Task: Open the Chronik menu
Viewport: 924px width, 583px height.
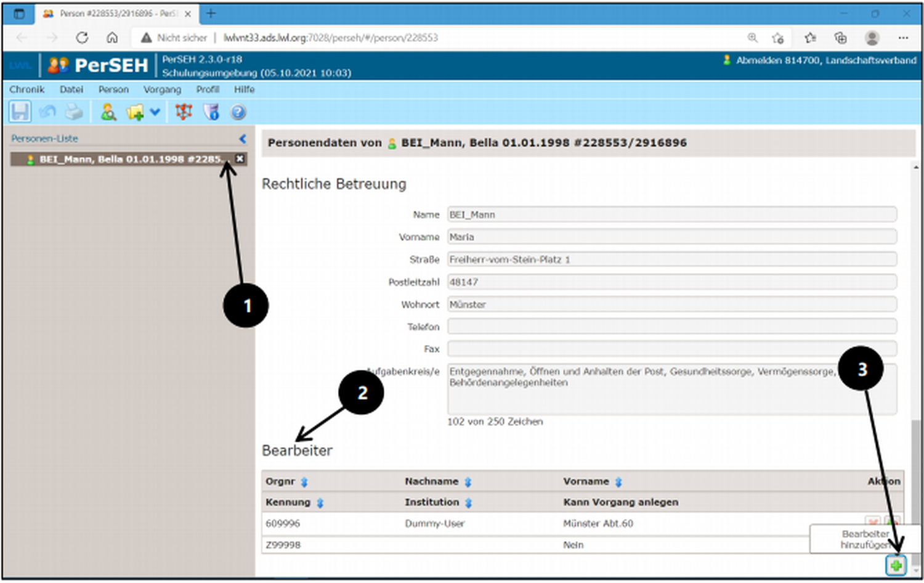Action: (x=26, y=89)
